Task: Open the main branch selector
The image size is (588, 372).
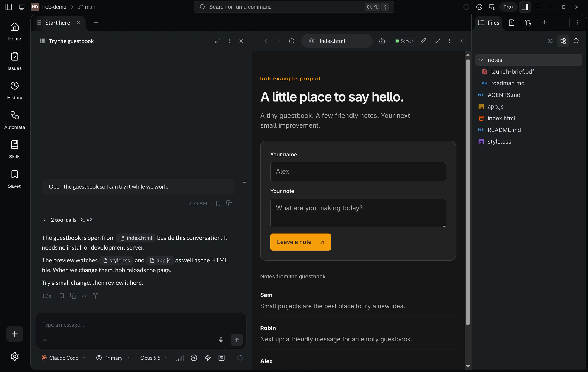Action: (x=87, y=7)
